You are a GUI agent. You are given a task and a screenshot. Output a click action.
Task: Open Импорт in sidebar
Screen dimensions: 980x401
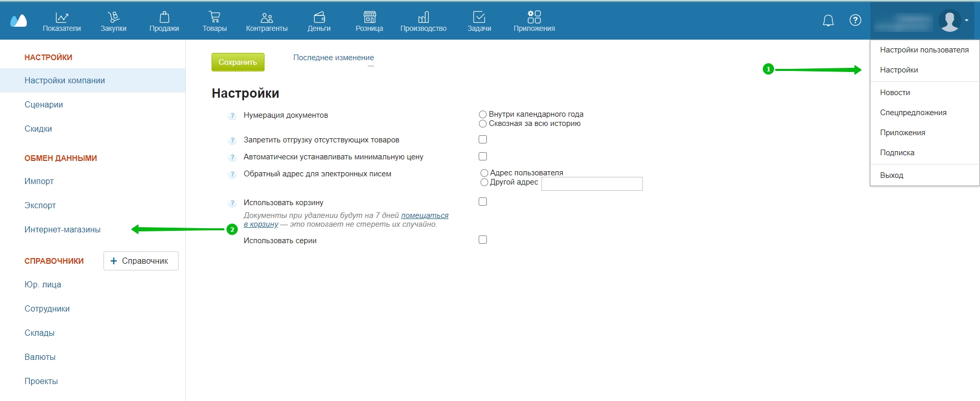click(x=39, y=181)
